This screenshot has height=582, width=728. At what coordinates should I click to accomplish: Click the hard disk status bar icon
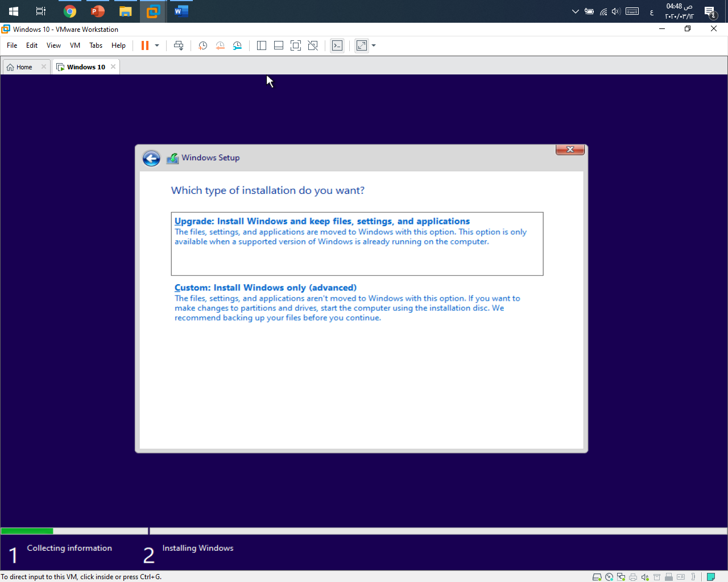point(597,577)
